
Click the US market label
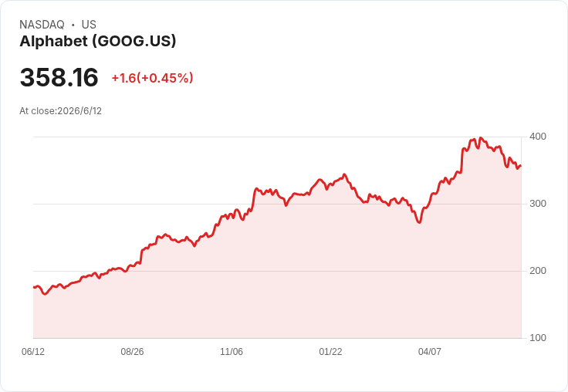click(x=89, y=25)
